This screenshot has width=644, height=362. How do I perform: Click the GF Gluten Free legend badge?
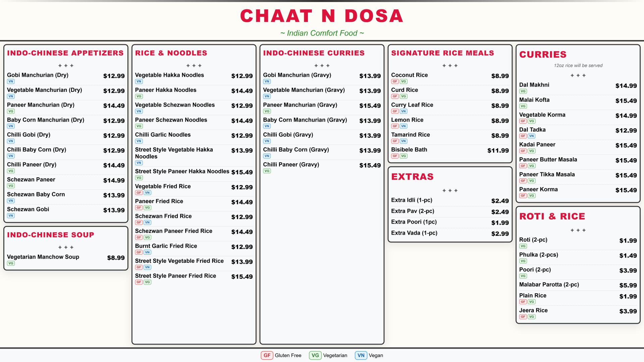[267, 355]
